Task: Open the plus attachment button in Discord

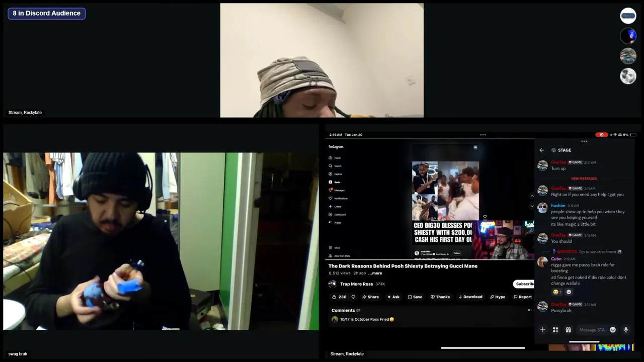Action: pos(542,330)
